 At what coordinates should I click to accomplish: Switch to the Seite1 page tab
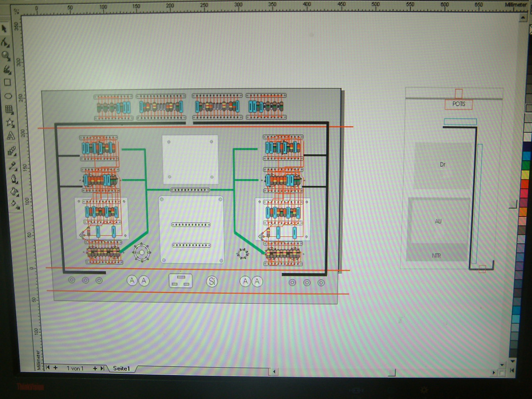121,368
